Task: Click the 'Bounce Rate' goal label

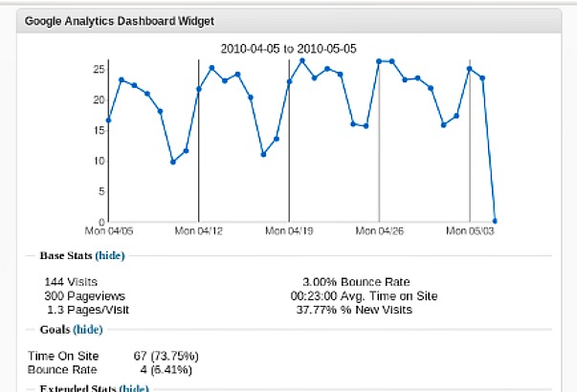Action: point(62,370)
